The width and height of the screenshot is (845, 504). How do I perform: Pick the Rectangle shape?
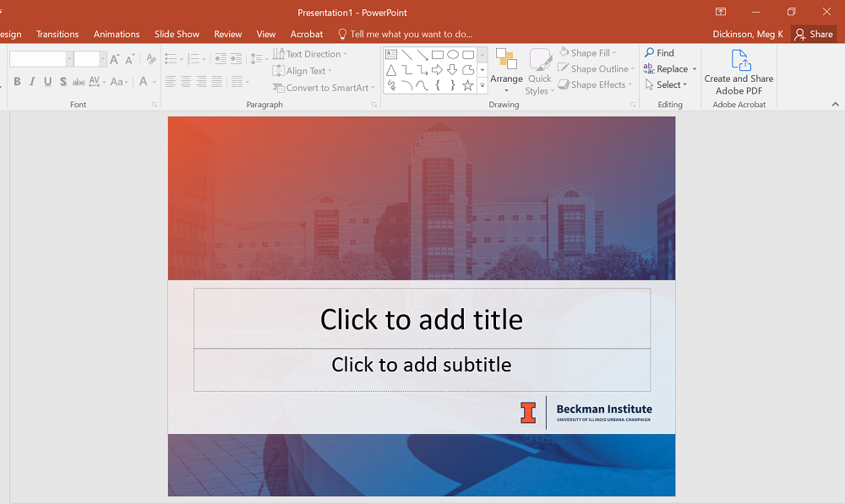pyautogui.click(x=438, y=54)
